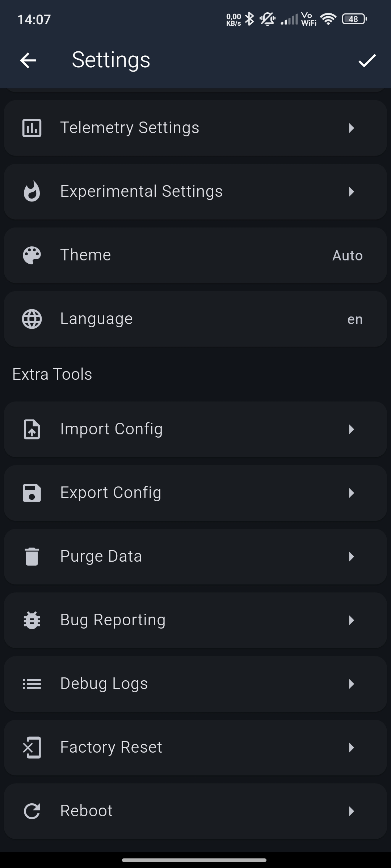Tap the Telemetry Settings chart icon
The image size is (391, 868).
coord(32,128)
